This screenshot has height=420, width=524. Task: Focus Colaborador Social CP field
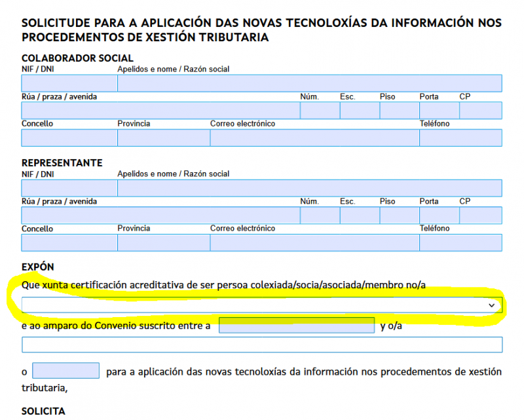pyautogui.click(x=481, y=110)
